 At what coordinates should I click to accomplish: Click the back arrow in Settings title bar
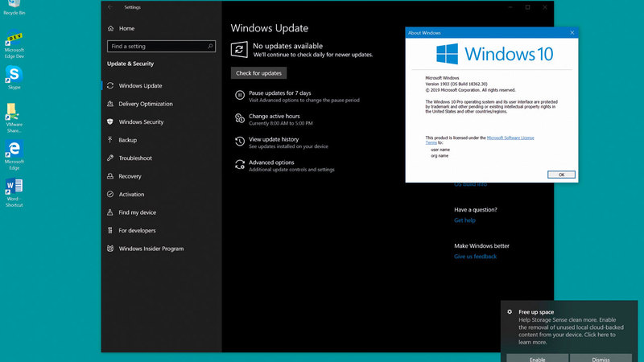point(110,7)
